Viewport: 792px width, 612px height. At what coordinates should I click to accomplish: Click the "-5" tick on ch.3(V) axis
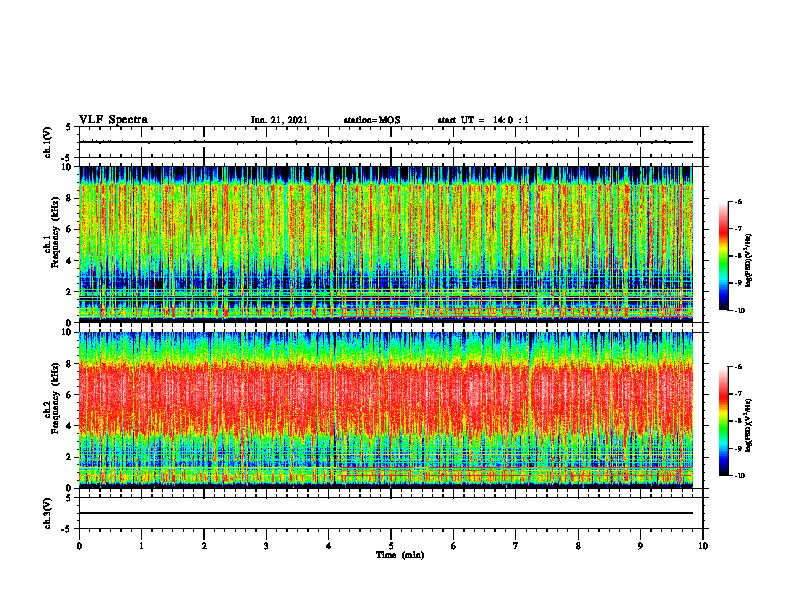tap(68, 529)
